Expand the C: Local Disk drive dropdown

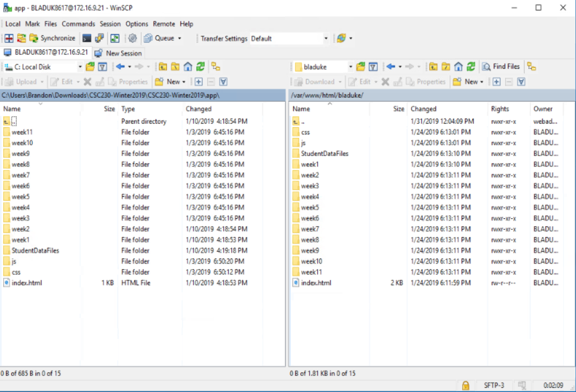[80, 66]
